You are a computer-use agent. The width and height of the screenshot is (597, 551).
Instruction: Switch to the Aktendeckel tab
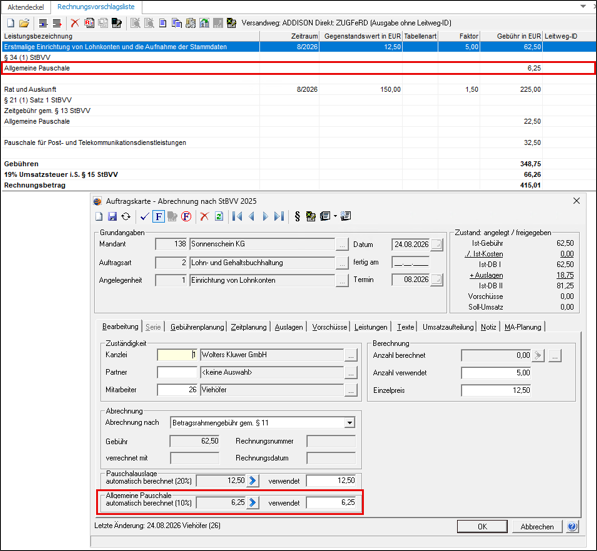click(x=26, y=7)
